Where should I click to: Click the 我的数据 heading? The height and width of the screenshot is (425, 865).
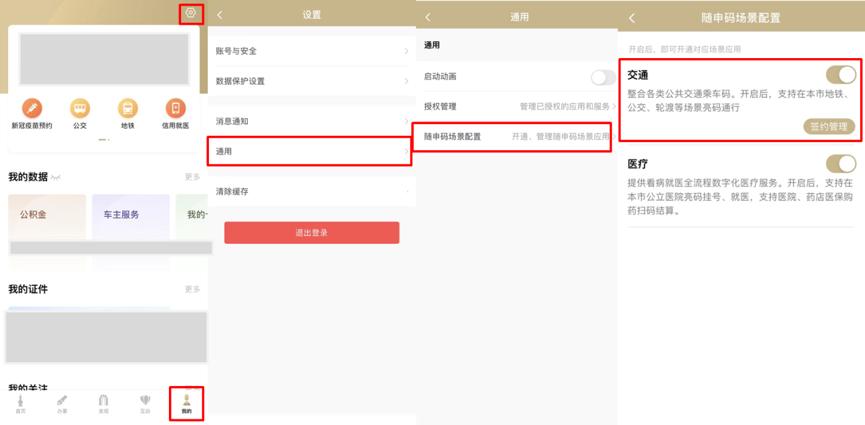click(x=28, y=177)
